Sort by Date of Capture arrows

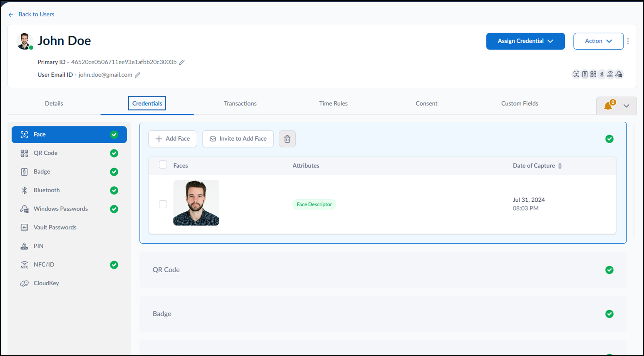pos(560,166)
